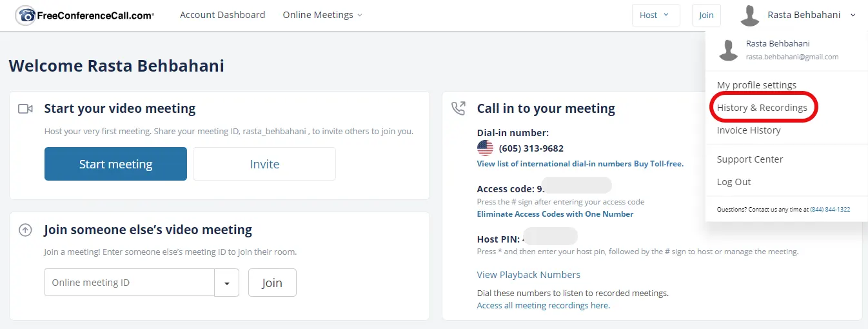The width and height of the screenshot is (868, 329).
Task: Click the Online meeting ID field
Action: (x=129, y=283)
